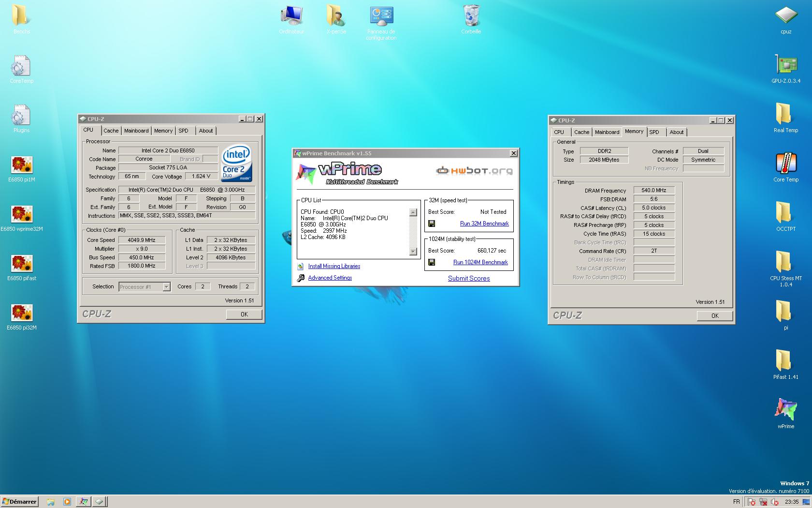812x508 pixels.
Task: Launch the Core Temp thermometer icon
Action: tap(786, 167)
